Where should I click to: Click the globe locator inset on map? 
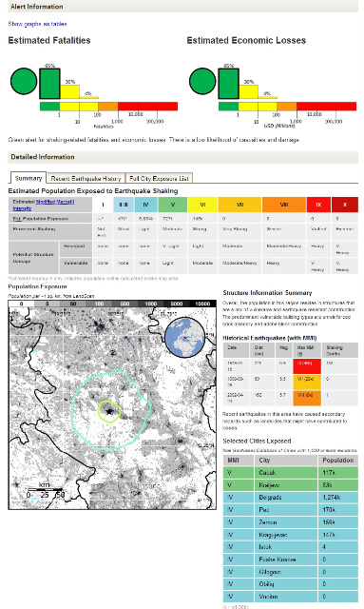pos(184,337)
